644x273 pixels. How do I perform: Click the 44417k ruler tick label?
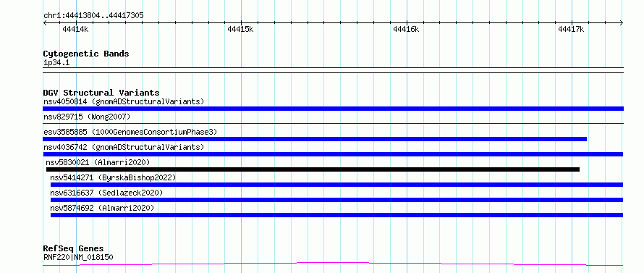point(572,29)
